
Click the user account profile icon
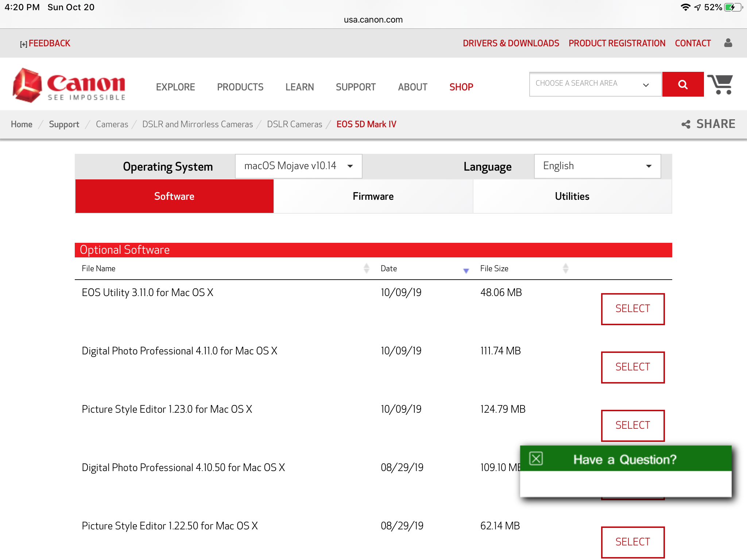point(728,43)
